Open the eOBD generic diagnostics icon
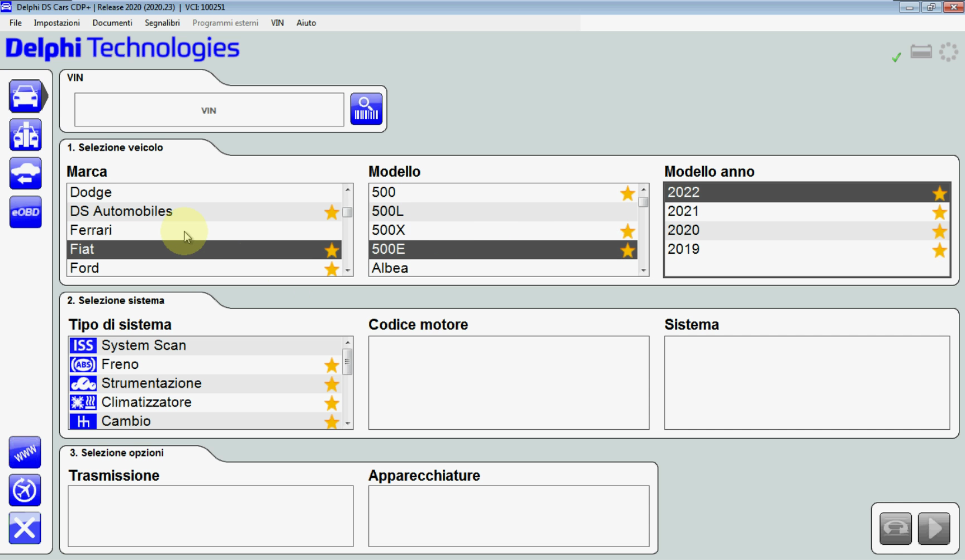Screen dimensions: 965x560 (x=26, y=212)
